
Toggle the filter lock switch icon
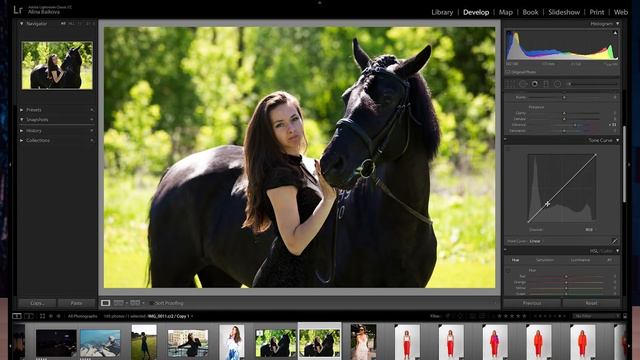click(624, 316)
